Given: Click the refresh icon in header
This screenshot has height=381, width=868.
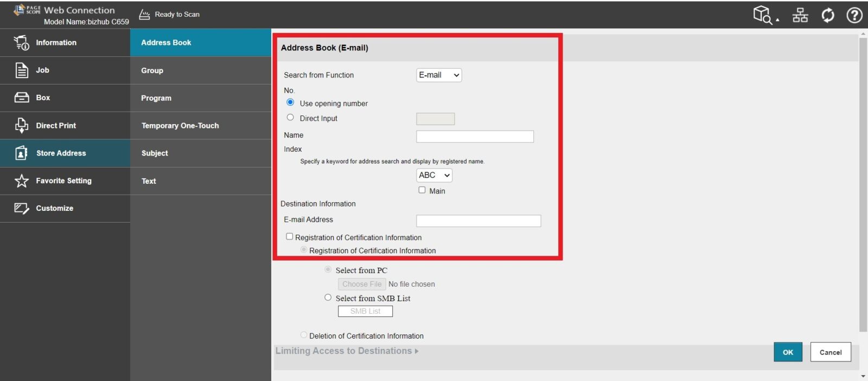Looking at the screenshot, I should [827, 15].
